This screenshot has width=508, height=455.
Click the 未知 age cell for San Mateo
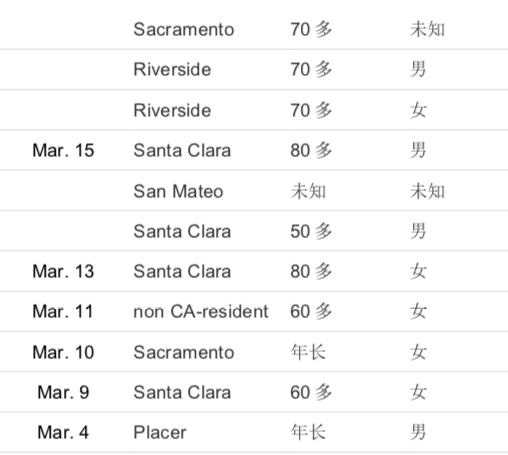[x=308, y=192]
